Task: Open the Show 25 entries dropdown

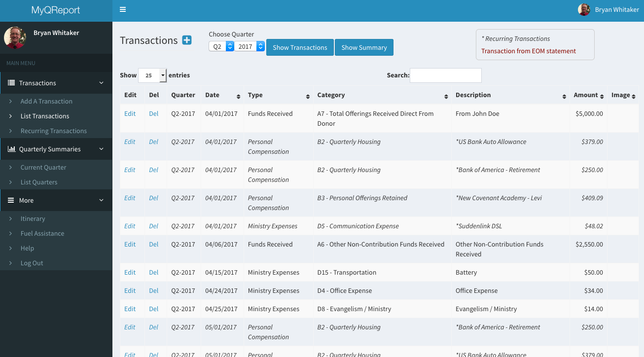Action: click(x=152, y=75)
